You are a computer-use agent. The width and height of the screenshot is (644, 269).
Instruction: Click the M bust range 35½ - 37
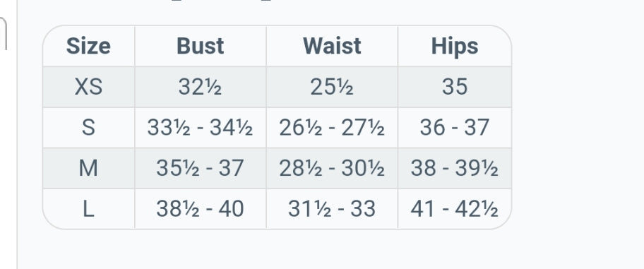(200, 168)
